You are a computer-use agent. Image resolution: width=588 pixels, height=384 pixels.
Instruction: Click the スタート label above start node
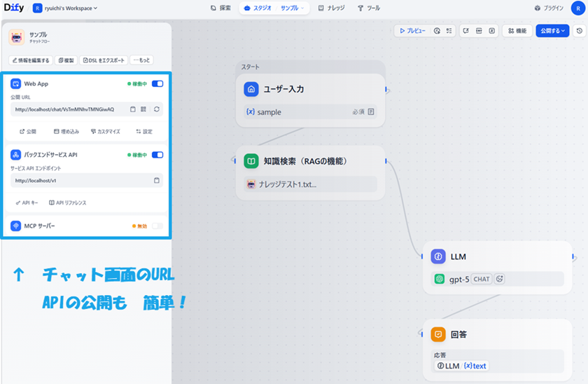pyautogui.click(x=251, y=67)
